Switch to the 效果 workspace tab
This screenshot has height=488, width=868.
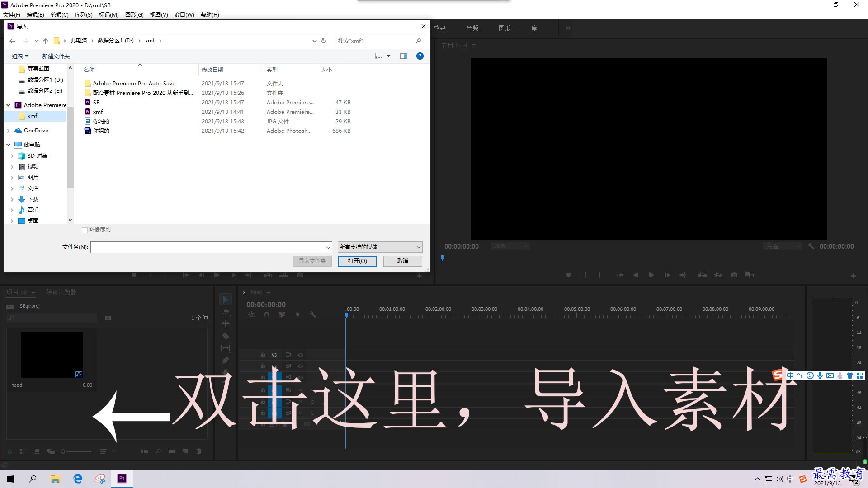tap(439, 28)
